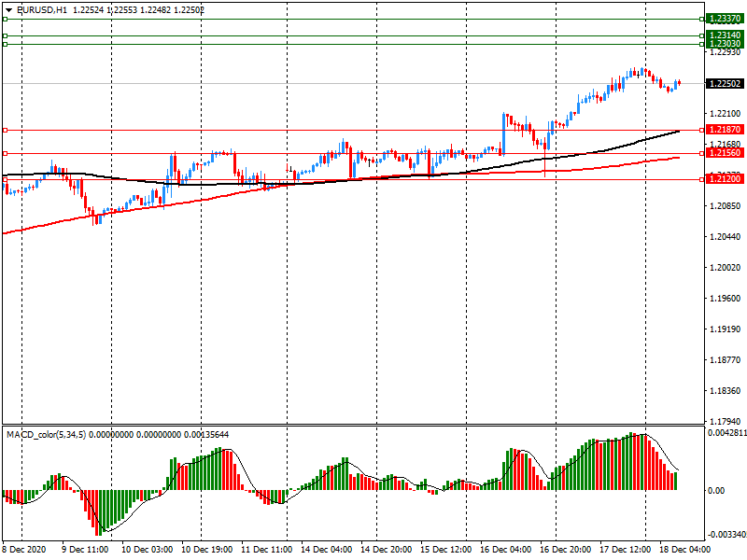Click the MACD scale zero value 0.00
Image resolution: width=747 pixels, height=560 pixels.
coord(715,491)
